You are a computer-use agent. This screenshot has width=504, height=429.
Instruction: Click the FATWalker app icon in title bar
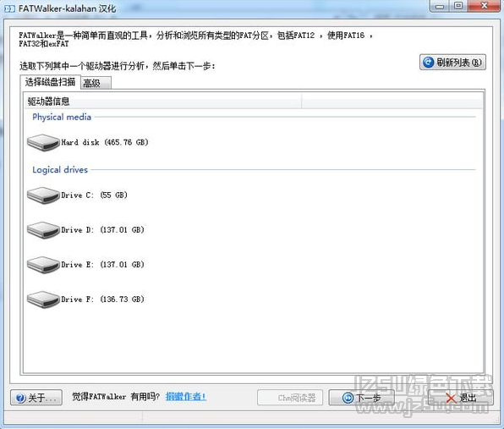[9, 8]
